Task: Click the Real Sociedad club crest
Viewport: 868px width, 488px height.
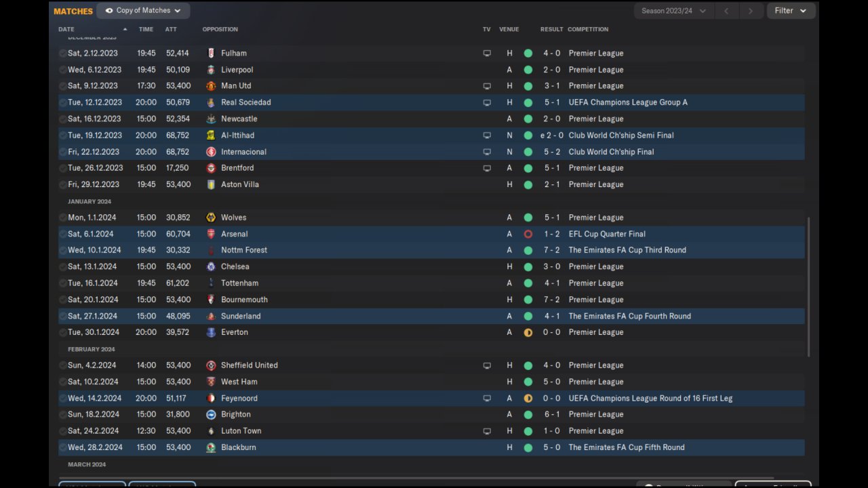Action: click(211, 102)
